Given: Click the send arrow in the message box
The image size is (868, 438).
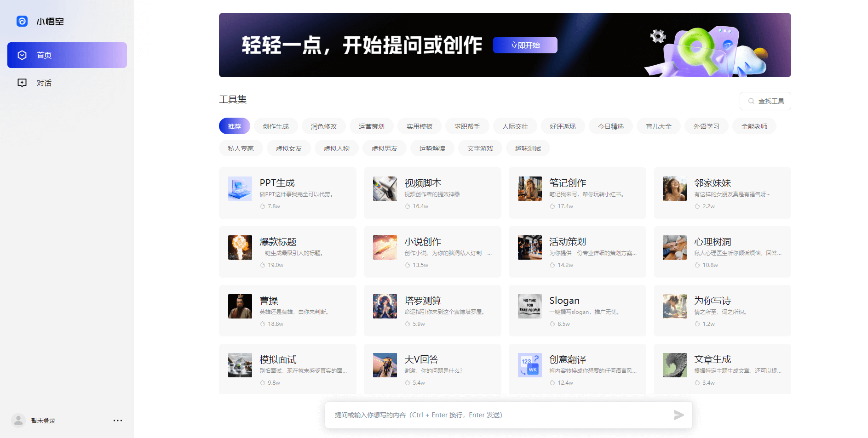Looking at the screenshot, I should (x=678, y=415).
